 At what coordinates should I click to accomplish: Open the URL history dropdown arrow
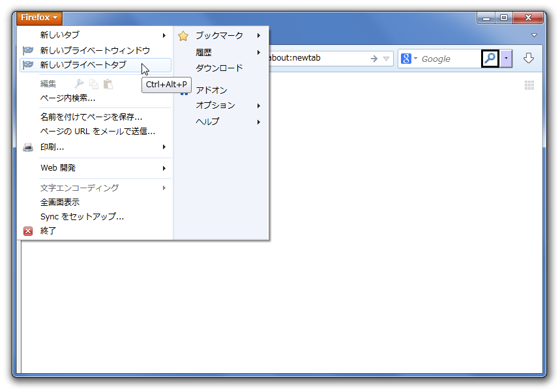tap(387, 59)
